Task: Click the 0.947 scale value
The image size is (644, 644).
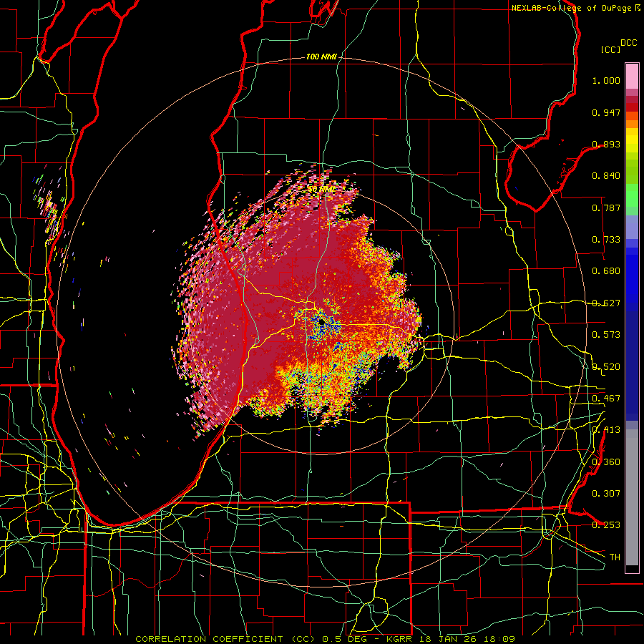Action: (x=606, y=112)
